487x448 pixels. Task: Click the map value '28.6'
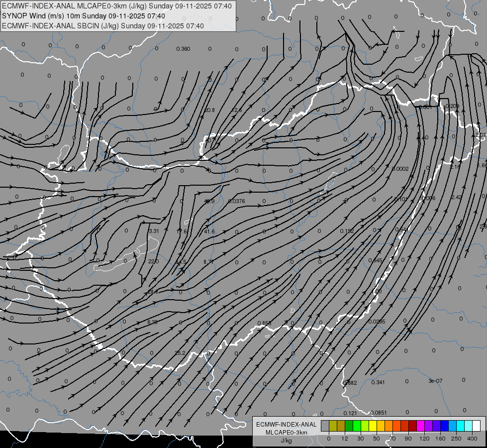(x=153, y=292)
